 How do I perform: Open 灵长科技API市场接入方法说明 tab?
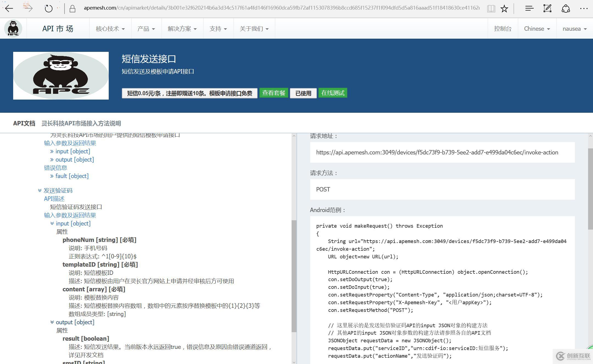tap(82, 123)
